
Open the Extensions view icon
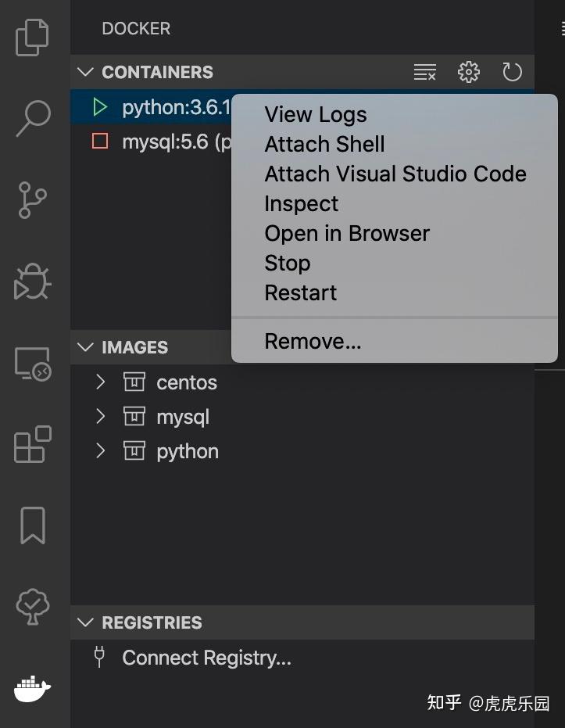(32, 446)
